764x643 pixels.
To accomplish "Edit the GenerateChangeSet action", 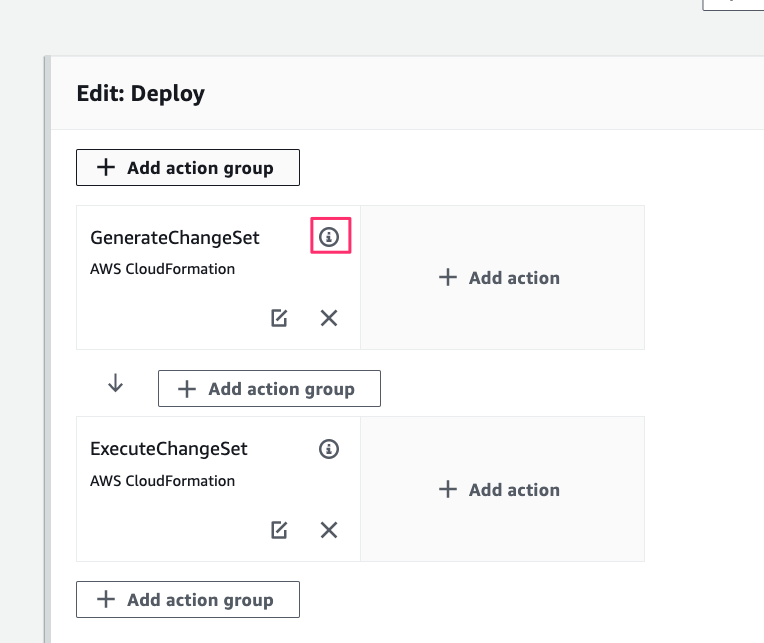I will [x=279, y=318].
